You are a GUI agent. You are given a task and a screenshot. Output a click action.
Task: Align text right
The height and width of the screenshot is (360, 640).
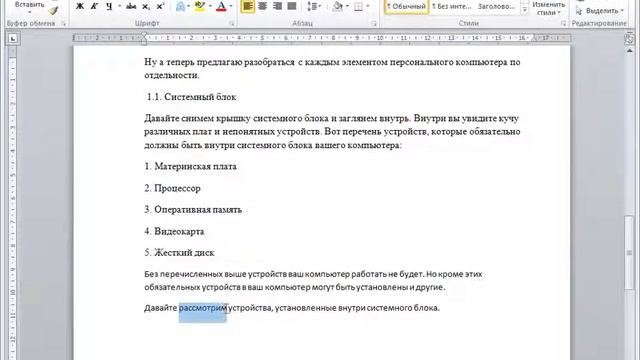277,6
